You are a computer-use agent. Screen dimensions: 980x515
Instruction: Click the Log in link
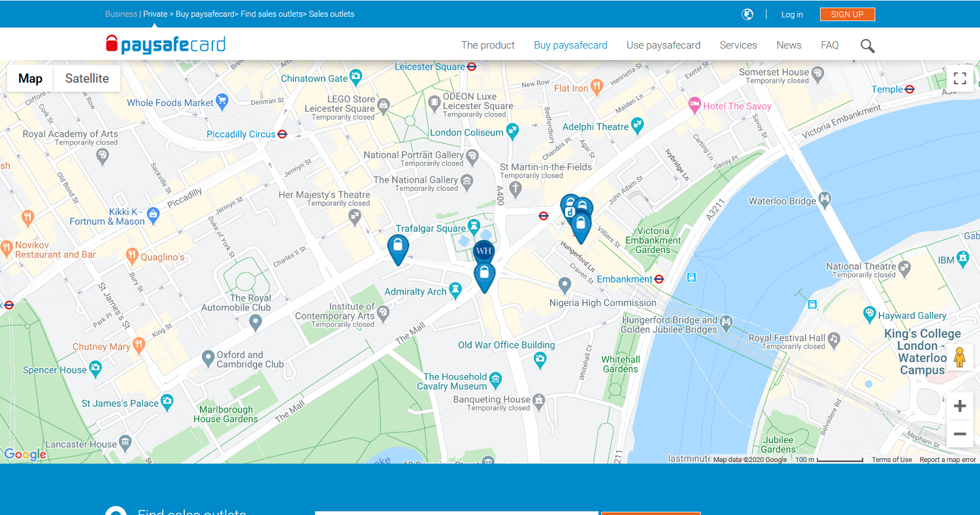pos(792,14)
